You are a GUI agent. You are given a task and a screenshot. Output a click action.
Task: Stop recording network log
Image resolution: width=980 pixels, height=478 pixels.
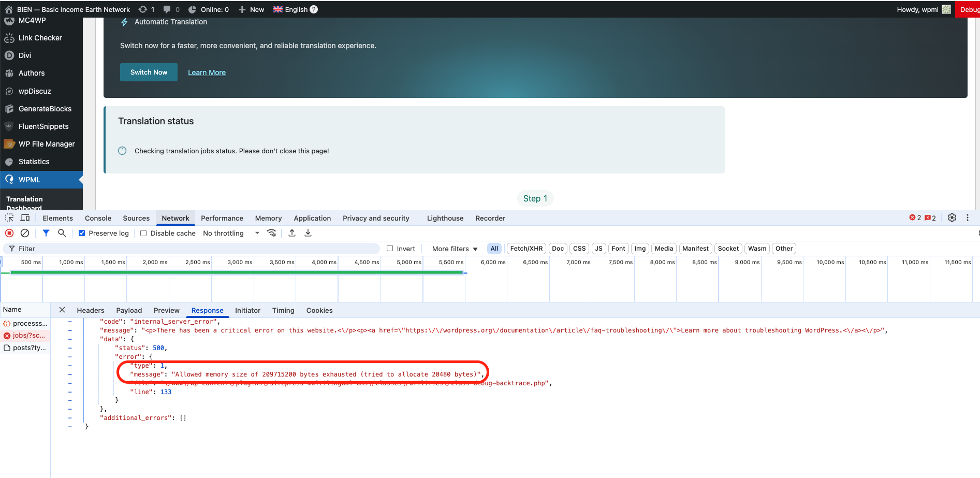[x=9, y=233]
